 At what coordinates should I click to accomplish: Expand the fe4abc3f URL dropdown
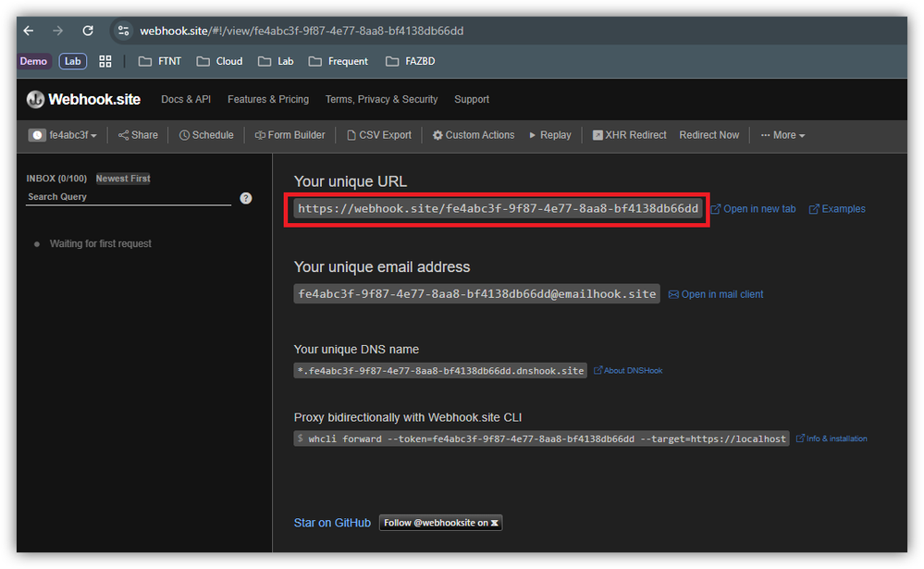(63, 135)
